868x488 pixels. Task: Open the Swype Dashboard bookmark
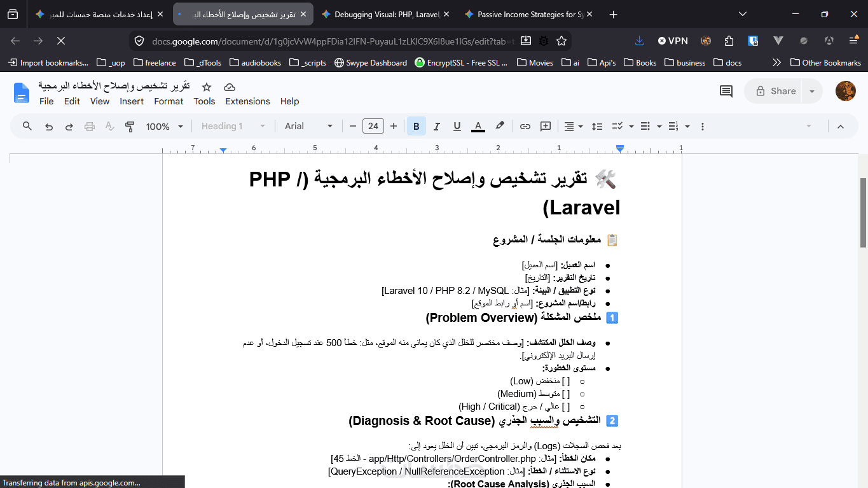point(371,62)
